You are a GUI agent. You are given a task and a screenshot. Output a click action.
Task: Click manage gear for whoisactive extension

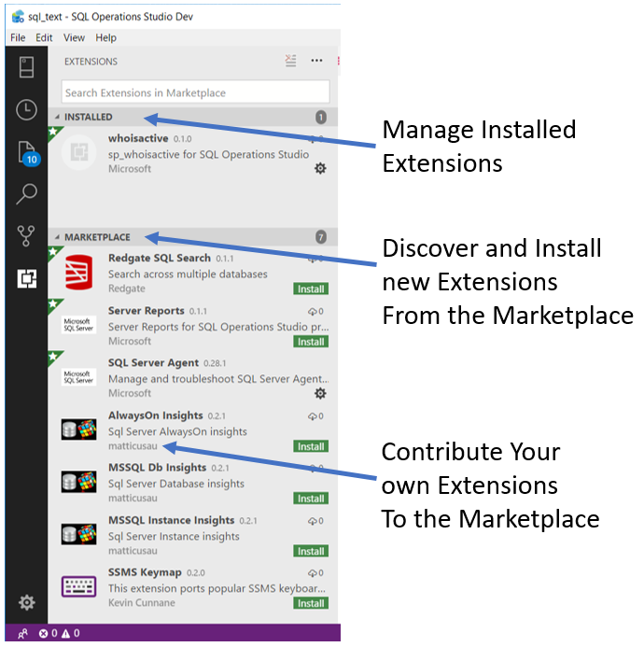(x=320, y=169)
